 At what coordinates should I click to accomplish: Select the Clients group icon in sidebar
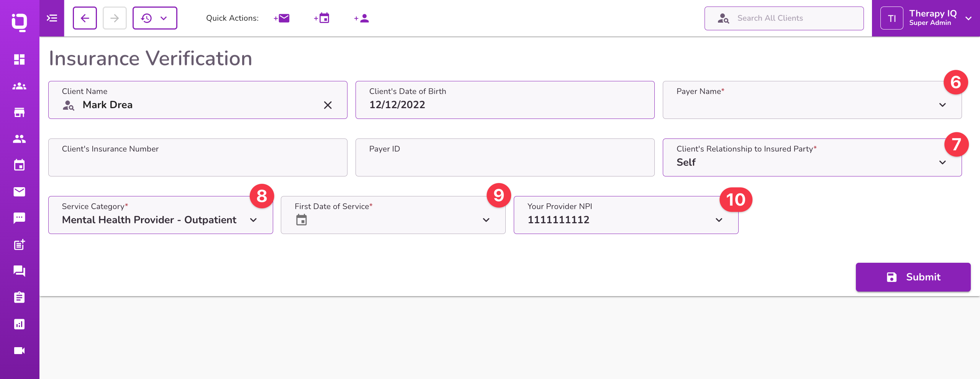(x=19, y=86)
